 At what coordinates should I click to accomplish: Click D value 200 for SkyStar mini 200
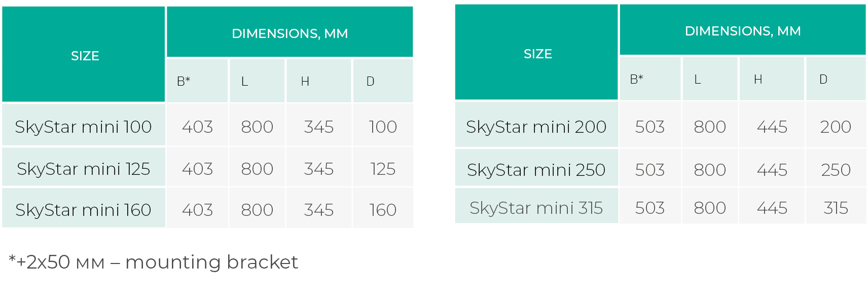[836, 127]
